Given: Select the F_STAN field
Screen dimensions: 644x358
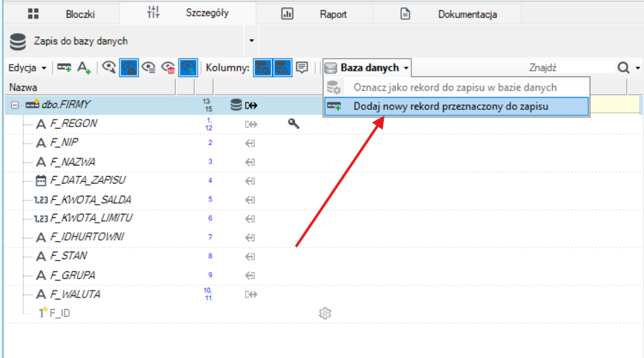Looking at the screenshot, I should [x=69, y=256].
